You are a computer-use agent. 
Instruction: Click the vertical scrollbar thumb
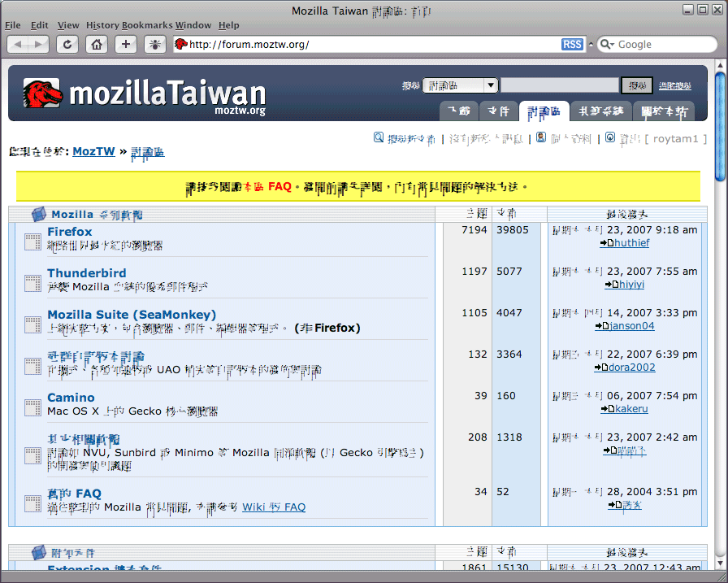click(x=720, y=126)
